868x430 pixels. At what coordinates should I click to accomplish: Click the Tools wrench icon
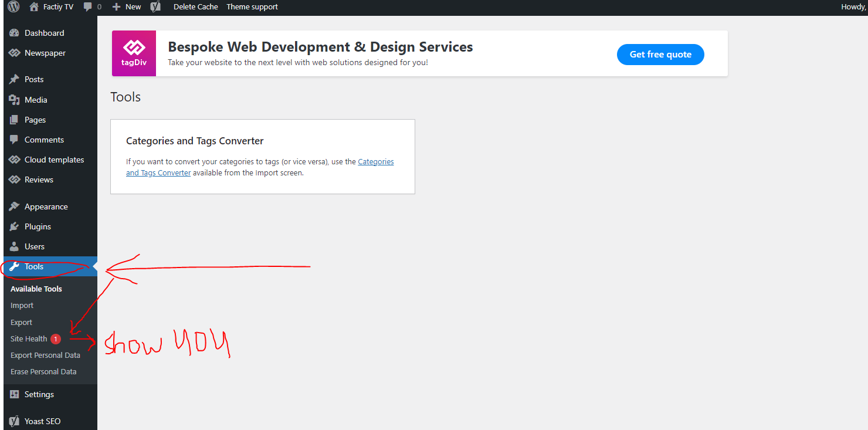tap(15, 266)
